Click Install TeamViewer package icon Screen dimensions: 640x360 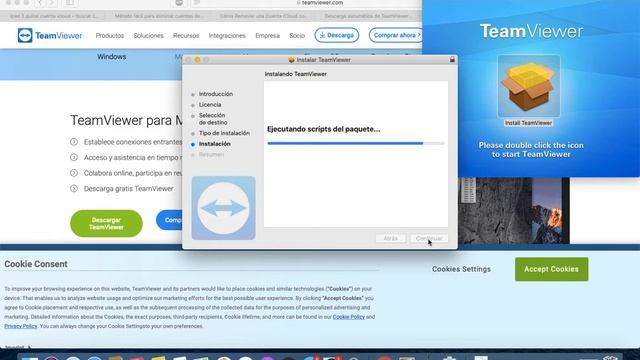pos(529,86)
